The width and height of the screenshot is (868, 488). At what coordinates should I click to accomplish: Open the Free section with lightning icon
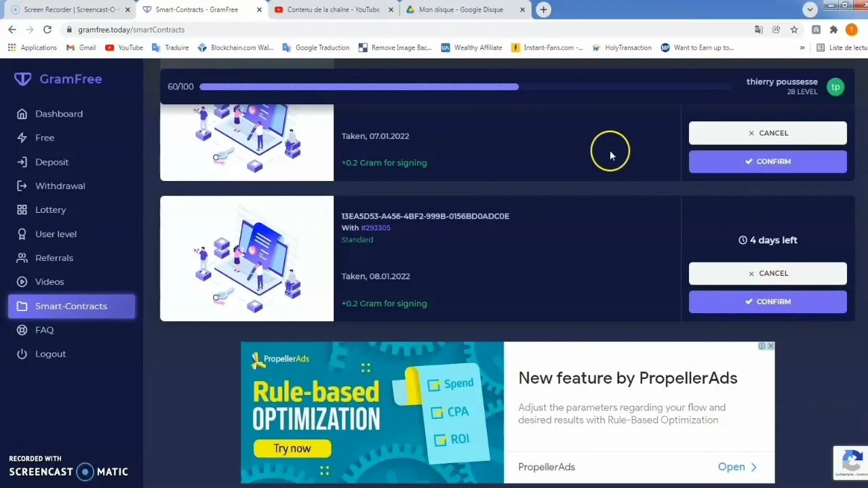tap(45, 138)
